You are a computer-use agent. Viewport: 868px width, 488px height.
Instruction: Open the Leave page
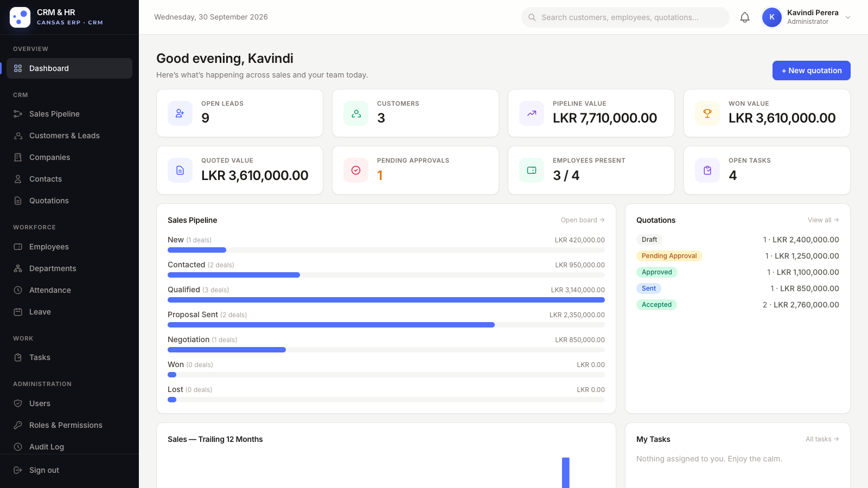69,312
